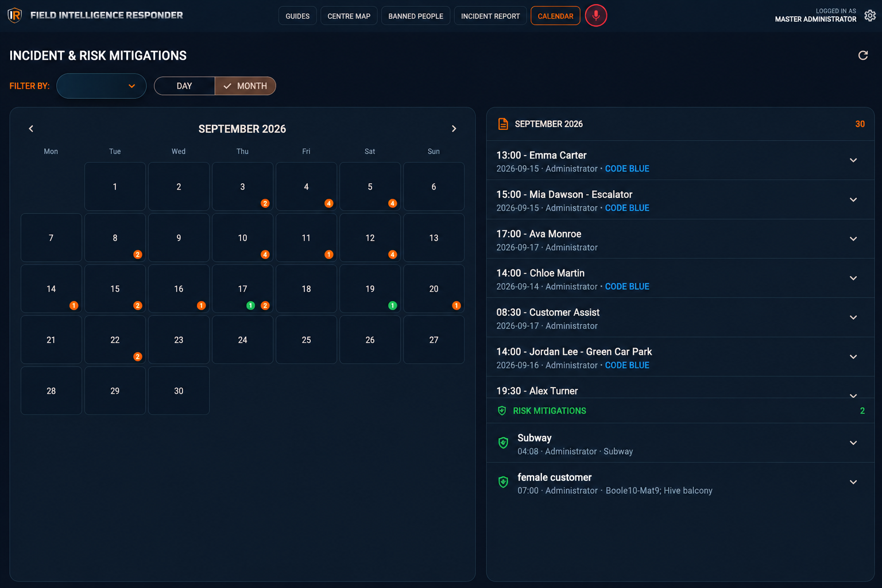Select September 24 on the calendar
This screenshot has width=882, height=588.
coord(242,340)
